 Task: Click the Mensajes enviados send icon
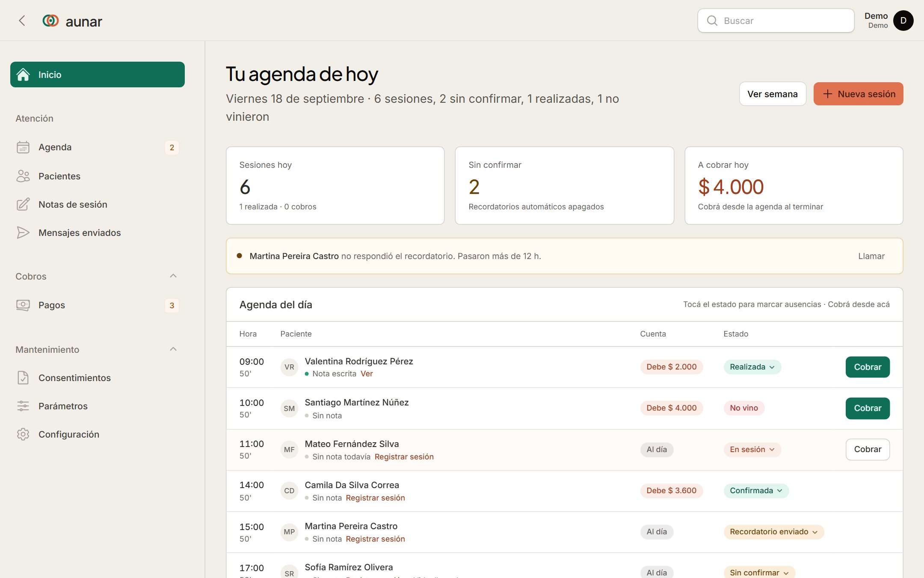tap(23, 232)
